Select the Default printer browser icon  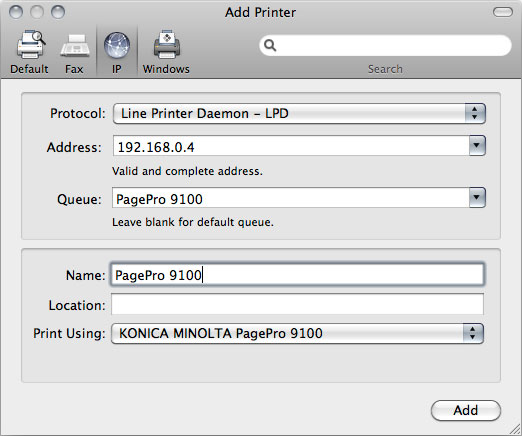pos(31,44)
